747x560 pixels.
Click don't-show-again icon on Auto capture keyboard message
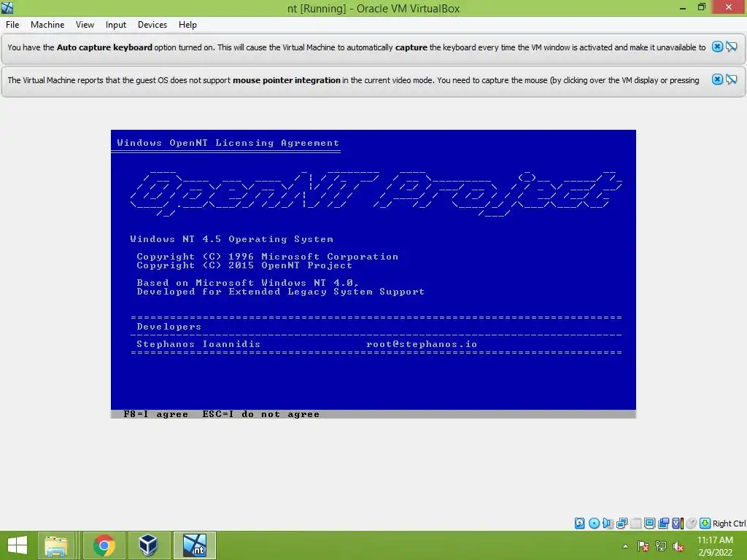coord(731,47)
